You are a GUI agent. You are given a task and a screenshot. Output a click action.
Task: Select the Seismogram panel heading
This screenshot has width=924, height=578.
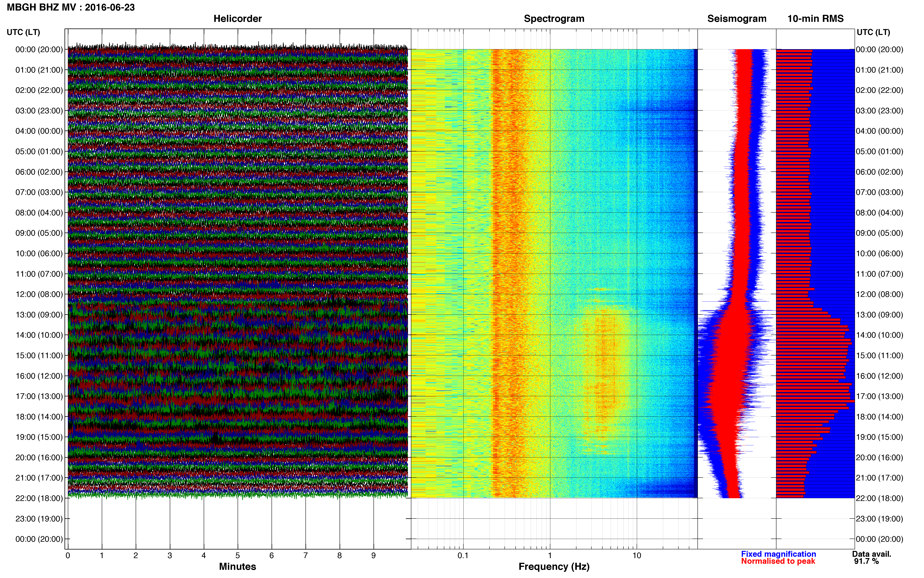point(737,19)
